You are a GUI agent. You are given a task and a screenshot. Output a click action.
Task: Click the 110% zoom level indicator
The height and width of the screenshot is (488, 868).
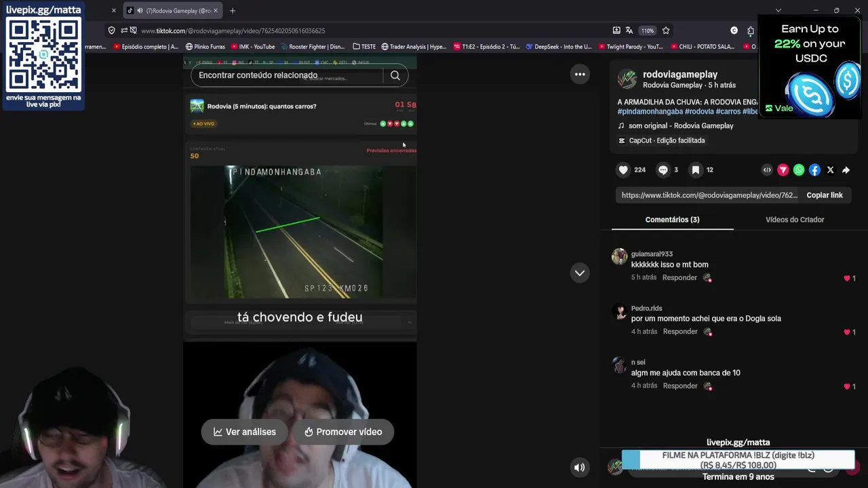click(648, 30)
